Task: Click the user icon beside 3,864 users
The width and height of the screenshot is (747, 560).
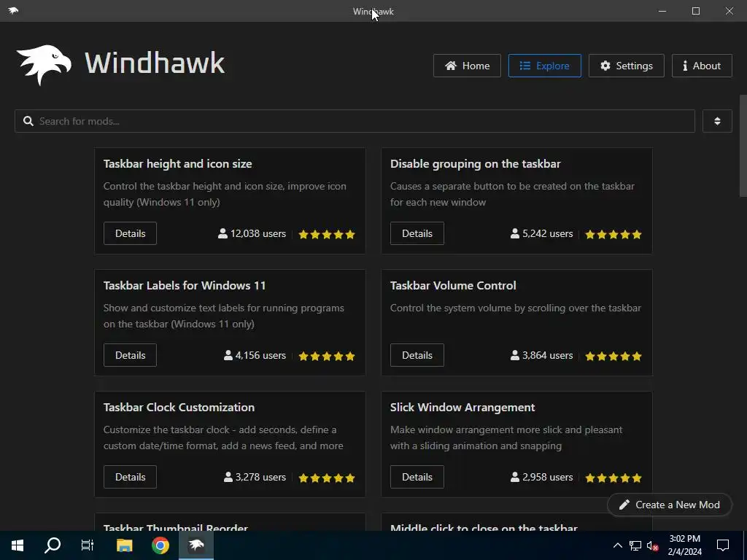Action: coord(514,355)
